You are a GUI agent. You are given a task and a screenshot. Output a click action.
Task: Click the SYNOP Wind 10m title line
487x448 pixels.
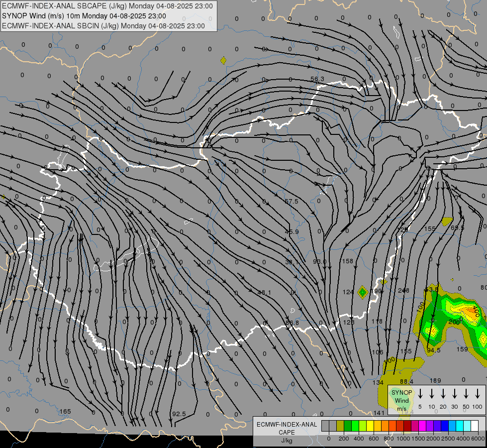tap(84, 16)
